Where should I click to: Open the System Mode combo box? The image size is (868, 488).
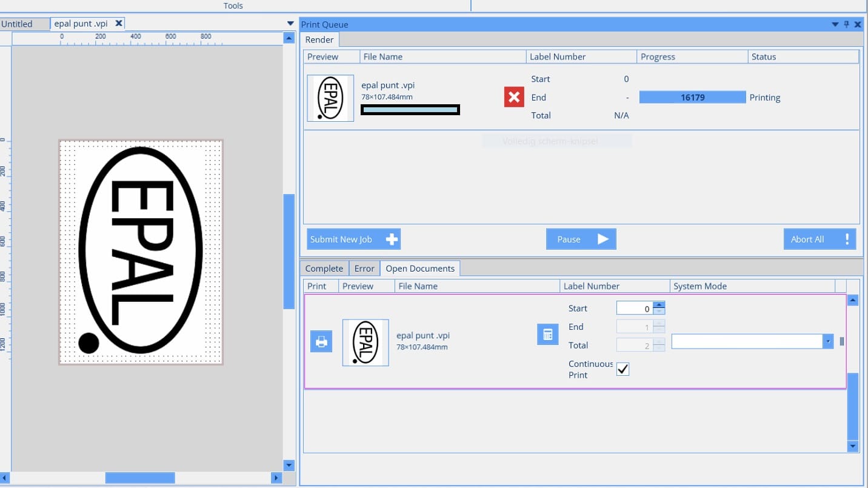752,341
